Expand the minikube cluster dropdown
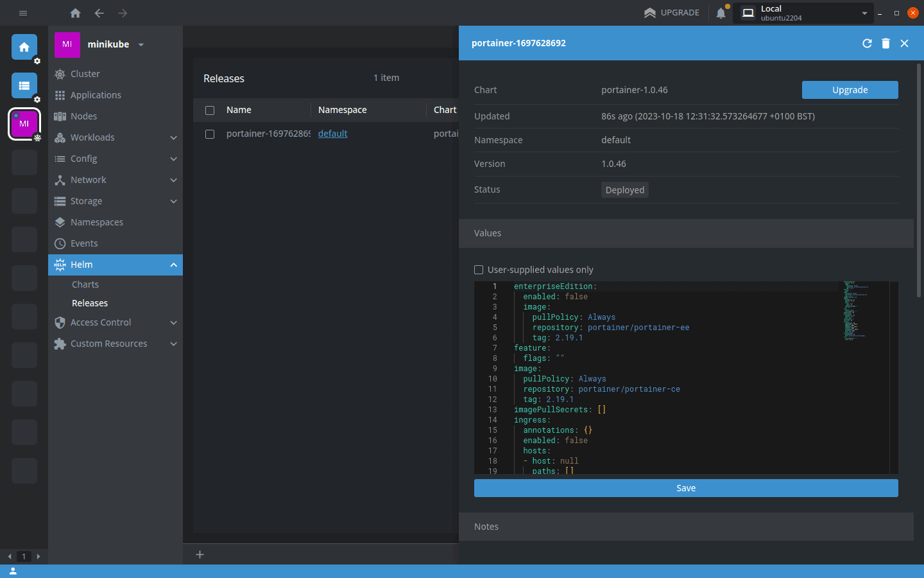924x578 pixels. pos(141,44)
